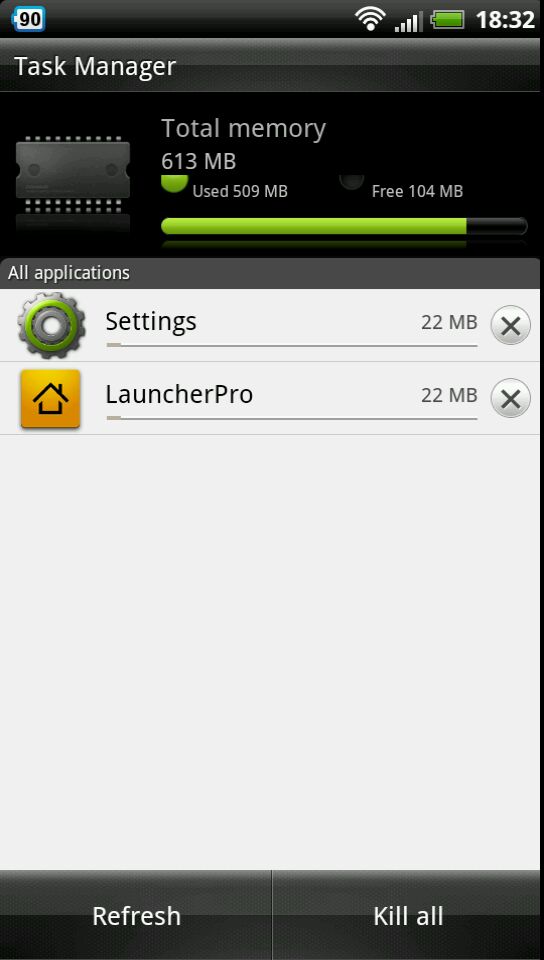544x960 pixels.
Task: Tap the LauncherPro house icon
Action: click(50, 399)
